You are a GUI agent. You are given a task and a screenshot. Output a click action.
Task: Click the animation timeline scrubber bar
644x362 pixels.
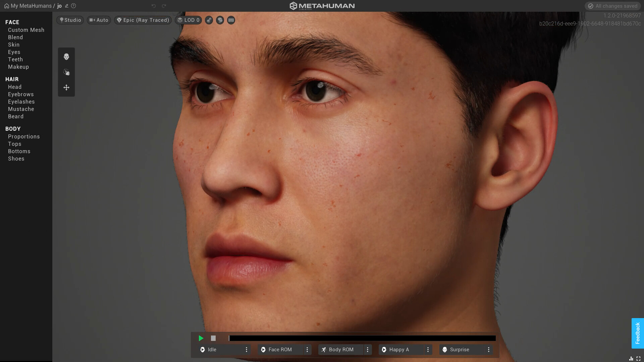pos(362,338)
